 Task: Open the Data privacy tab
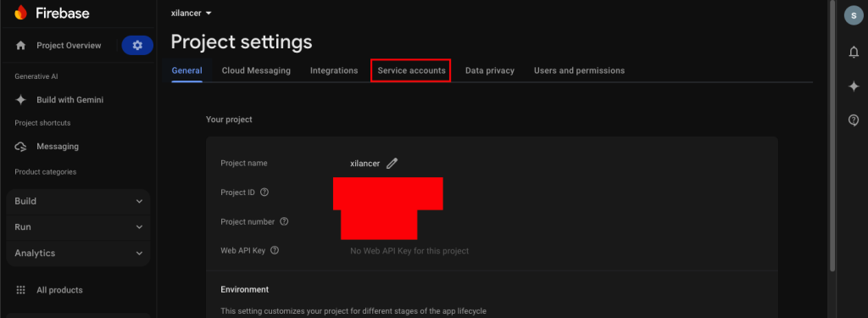pos(490,70)
